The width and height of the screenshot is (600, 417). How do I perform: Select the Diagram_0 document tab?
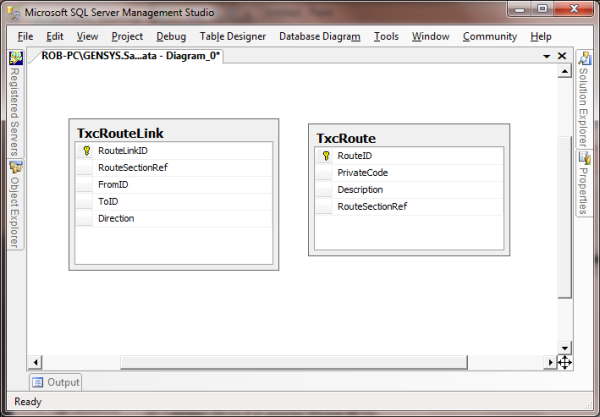[130, 56]
